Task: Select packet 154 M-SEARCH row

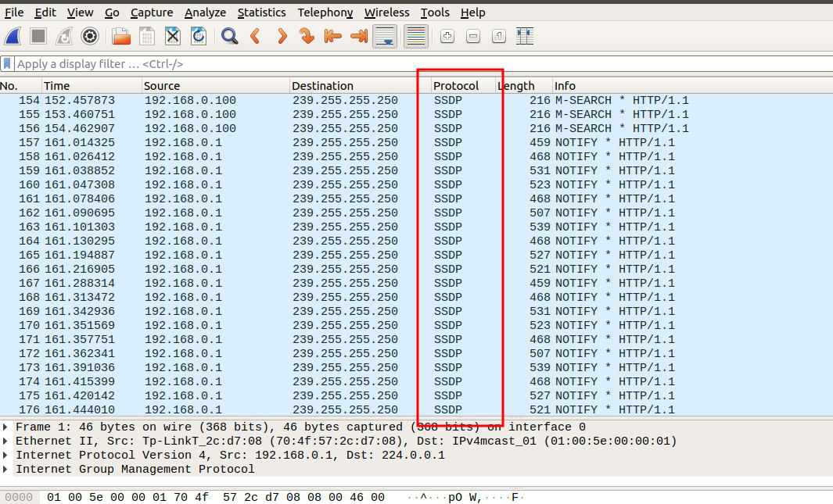Action: tap(416, 100)
